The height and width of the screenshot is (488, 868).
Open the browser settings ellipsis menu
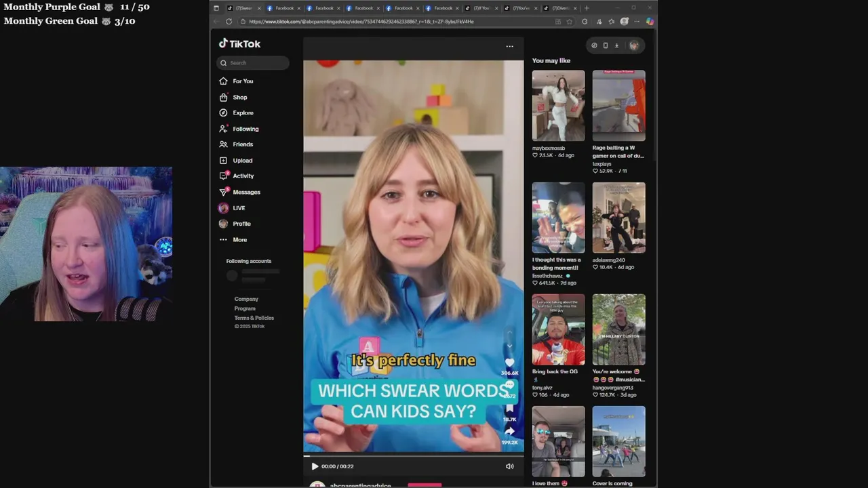[637, 22]
